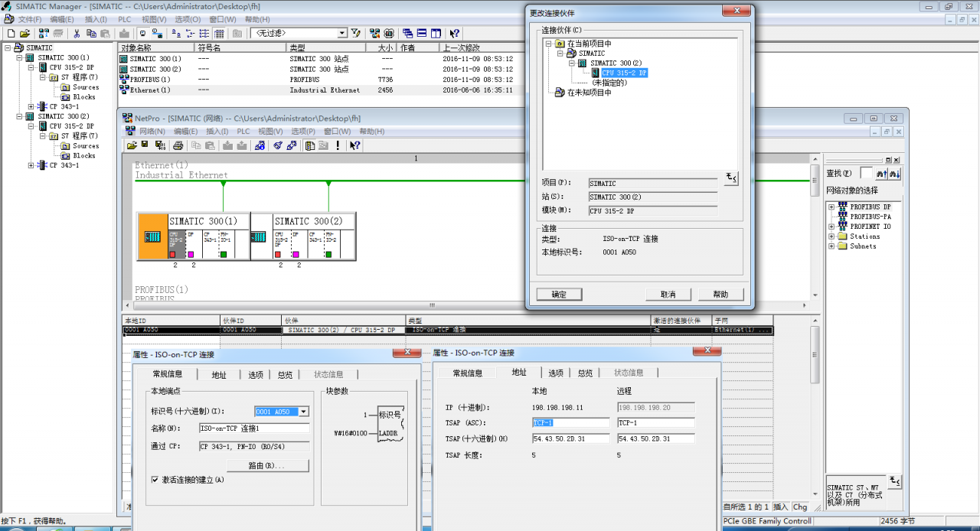Select '在未知项目中' in partner dialog tree

589,93
